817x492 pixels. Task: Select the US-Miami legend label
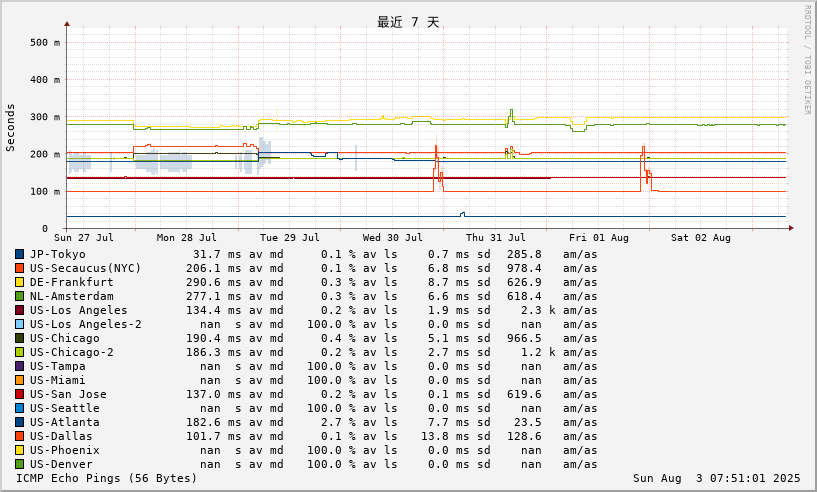click(x=57, y=380)
